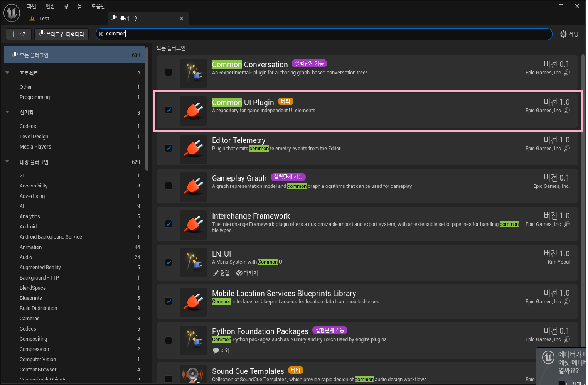The image size is (588, 385).
Task: Click the Unreal Engine logo icon
Action: [12, 13]
